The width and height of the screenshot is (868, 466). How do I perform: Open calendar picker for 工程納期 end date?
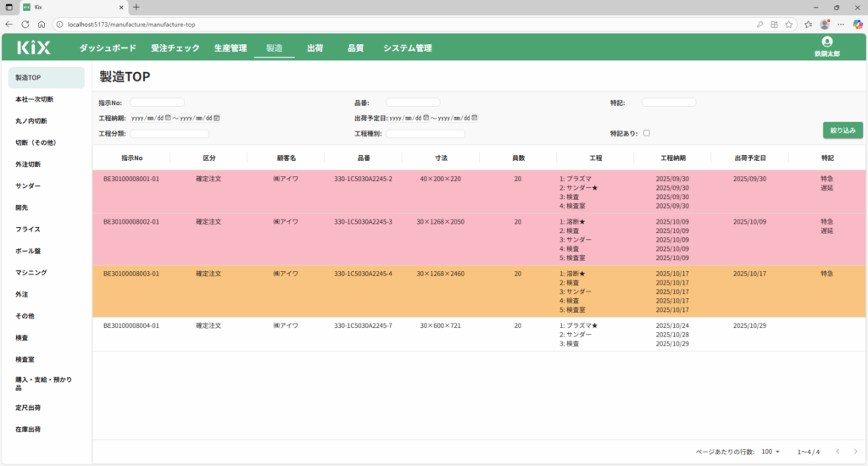click(x=217, y=118)
